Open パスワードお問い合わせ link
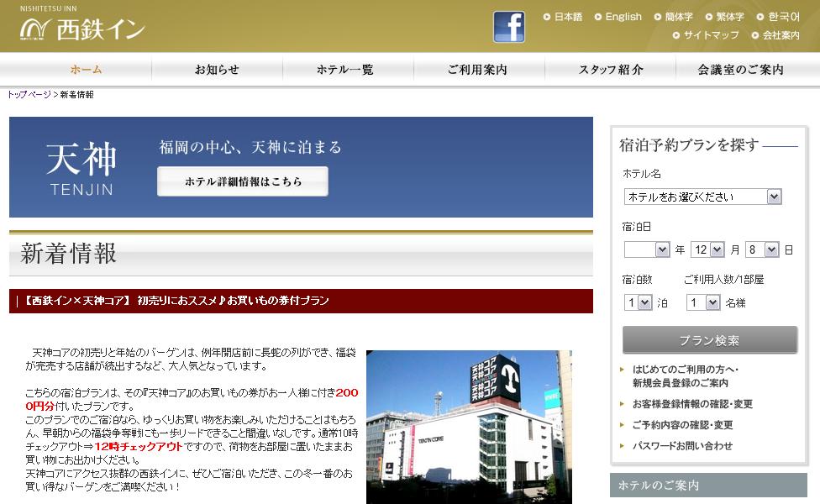820x504 pixels. coord(682,446)
